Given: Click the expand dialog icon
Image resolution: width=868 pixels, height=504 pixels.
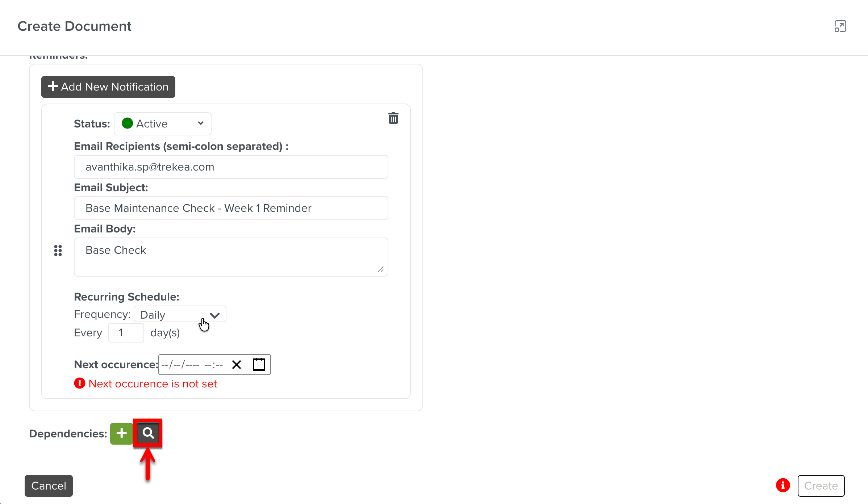Looking at the screenshot, I should (840, 26).
